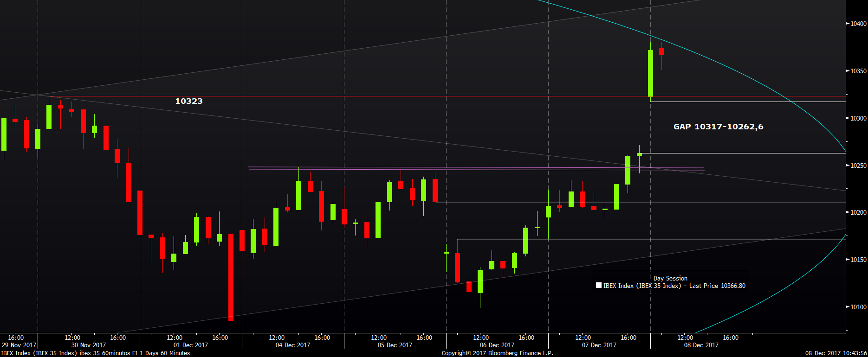Select the IBEX Index Last Price legend text

click(674, 286)
